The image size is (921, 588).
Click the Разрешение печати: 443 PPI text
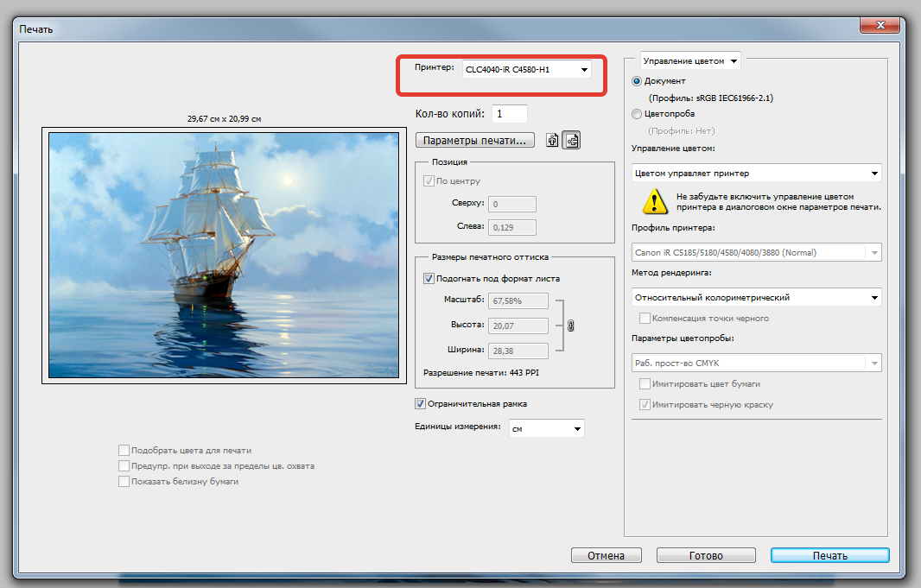(x=481, y=373)
